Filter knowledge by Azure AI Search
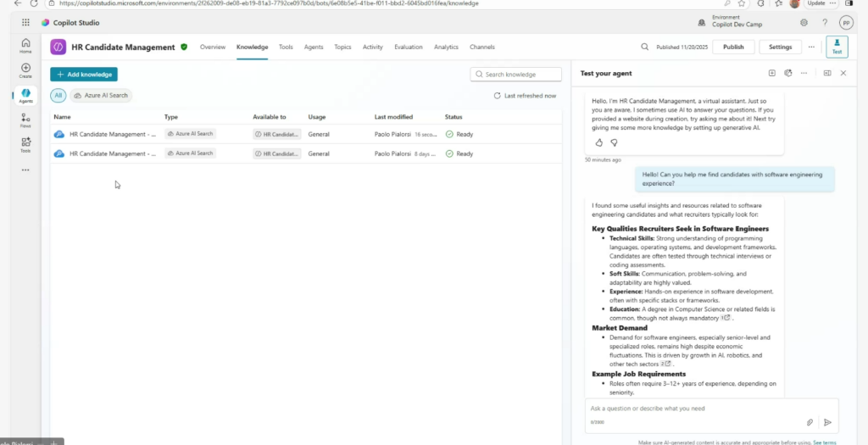The image size is (868, 445). pyautogui.click(x=101, y=96)
